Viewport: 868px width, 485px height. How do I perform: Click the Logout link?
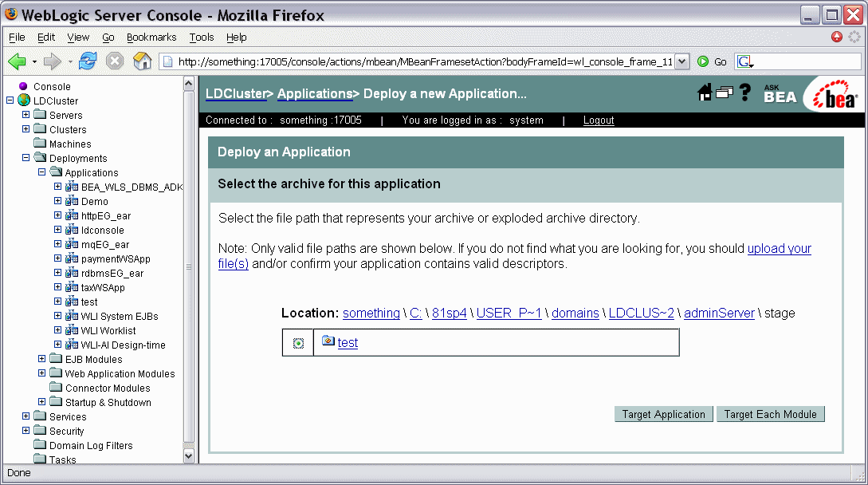tap(598, 120)
